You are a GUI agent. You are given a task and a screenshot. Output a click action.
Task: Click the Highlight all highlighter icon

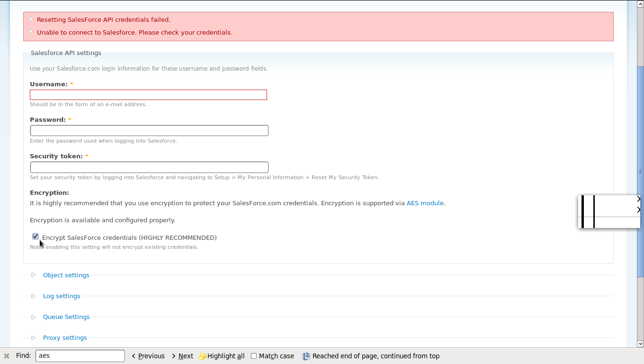pyautogui.click(x=203, y=356)
